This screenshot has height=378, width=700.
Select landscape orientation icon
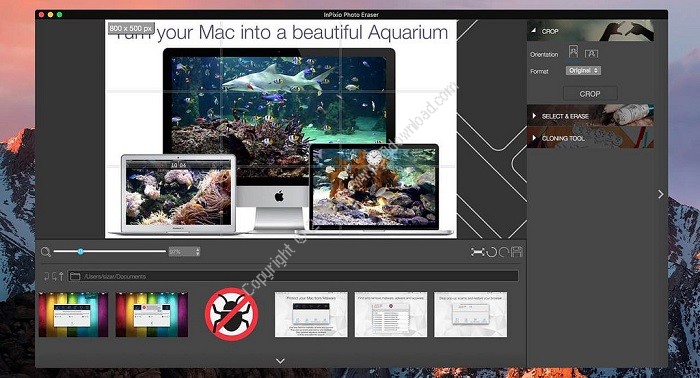592,54
